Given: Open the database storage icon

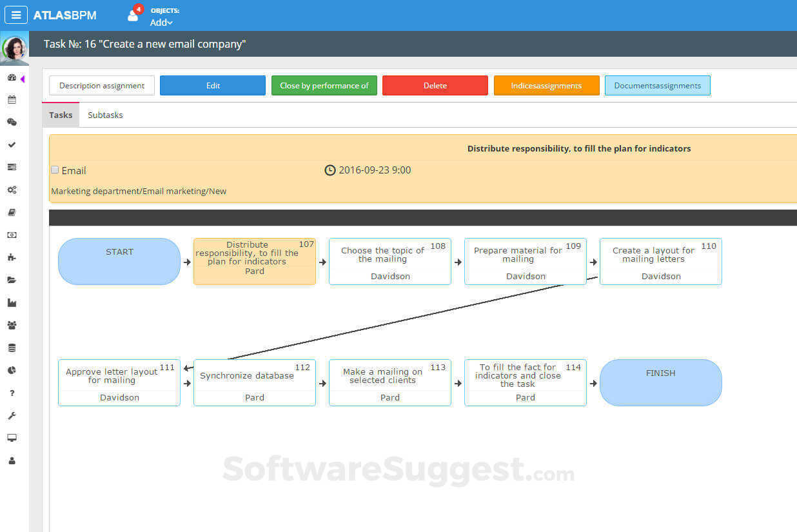Looking at the screenshot, I should tap(12, 347).
